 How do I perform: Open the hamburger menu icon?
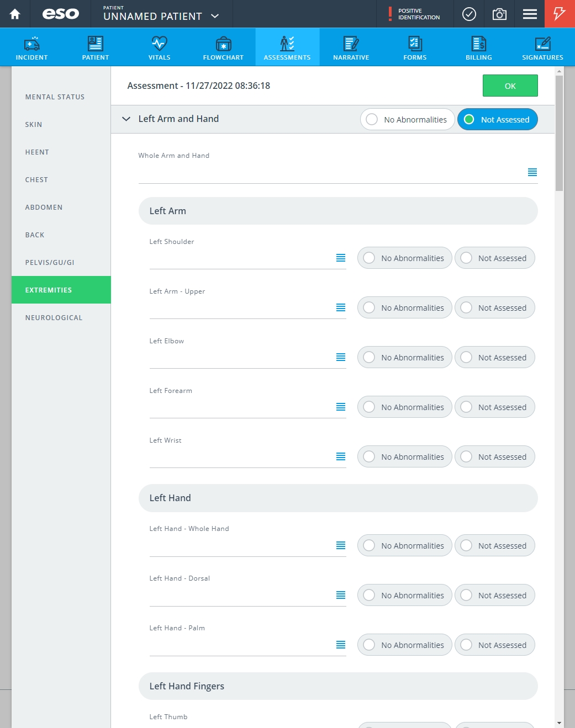click(530, 14)
